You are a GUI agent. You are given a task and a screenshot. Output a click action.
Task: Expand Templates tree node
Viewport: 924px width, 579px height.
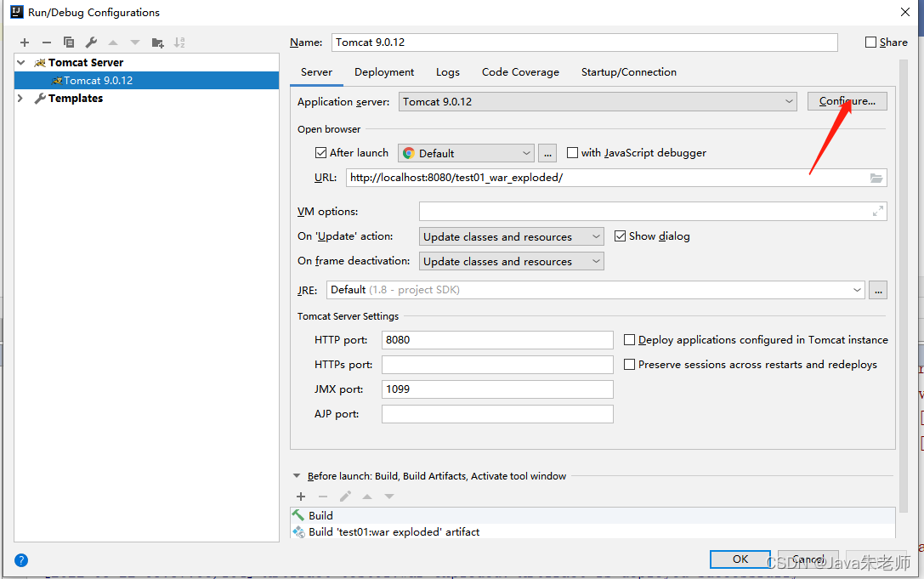(x=20, y=98)
